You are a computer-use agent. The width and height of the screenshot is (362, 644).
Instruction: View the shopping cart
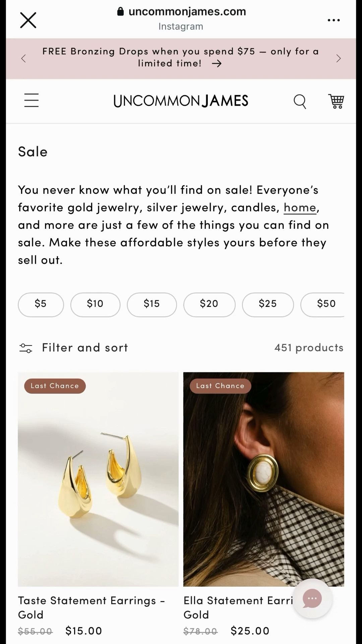pos(336,101)
